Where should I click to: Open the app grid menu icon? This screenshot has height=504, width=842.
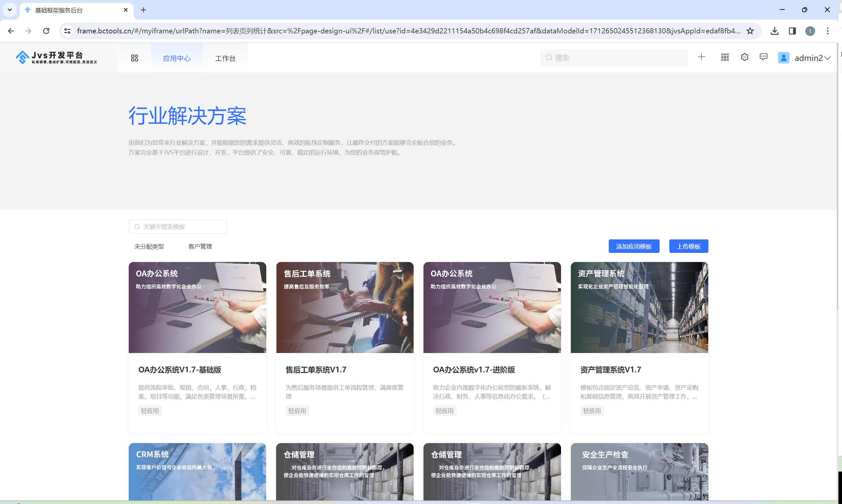(135, 58)
